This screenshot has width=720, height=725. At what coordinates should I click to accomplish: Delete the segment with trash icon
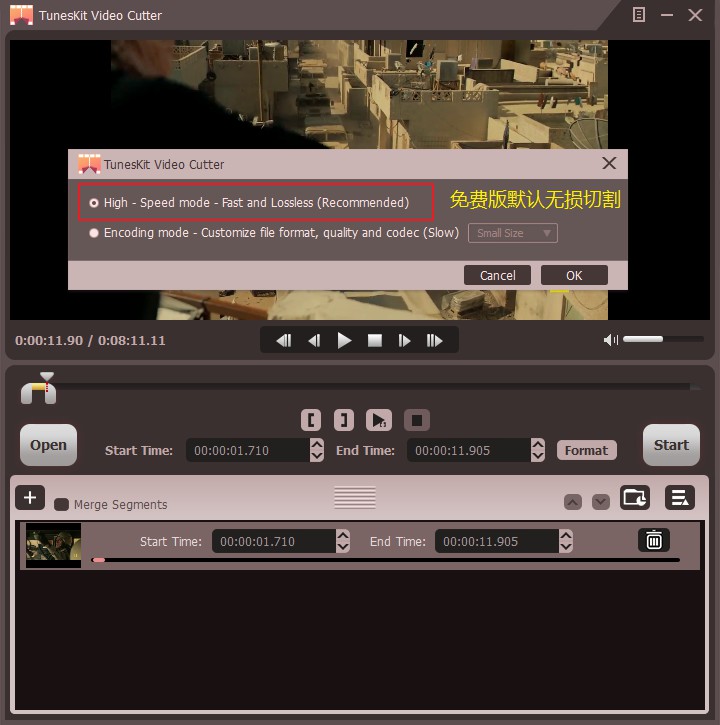click(653, 541)
